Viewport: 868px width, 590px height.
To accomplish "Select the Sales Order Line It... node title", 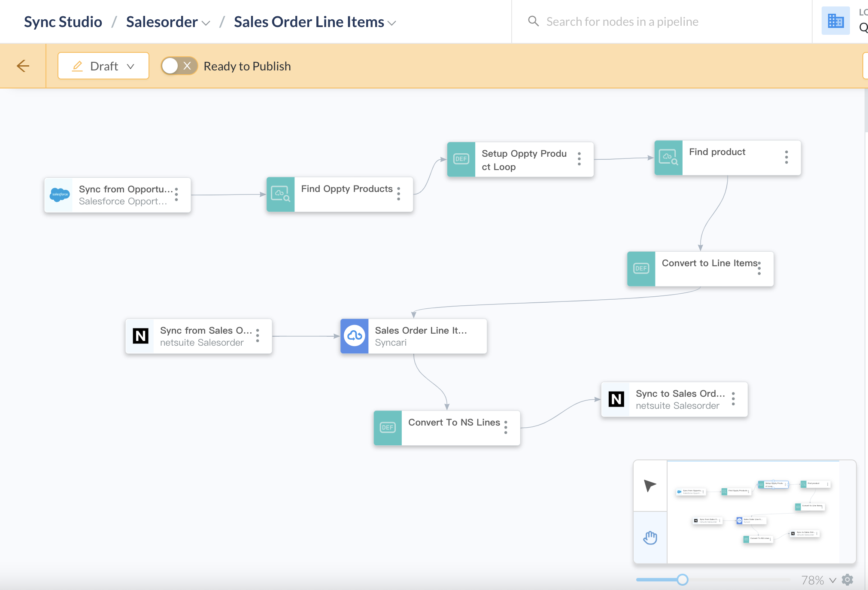I will tap(421, 331).
